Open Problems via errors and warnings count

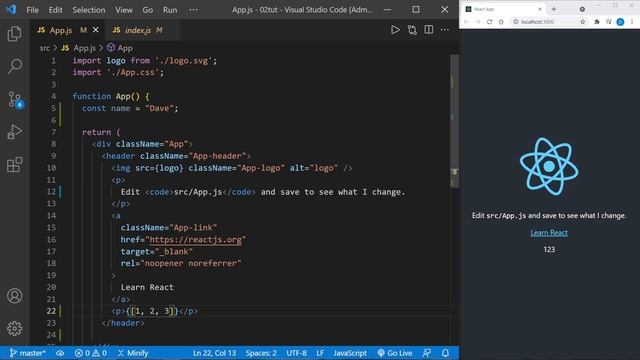coord(91,353)
